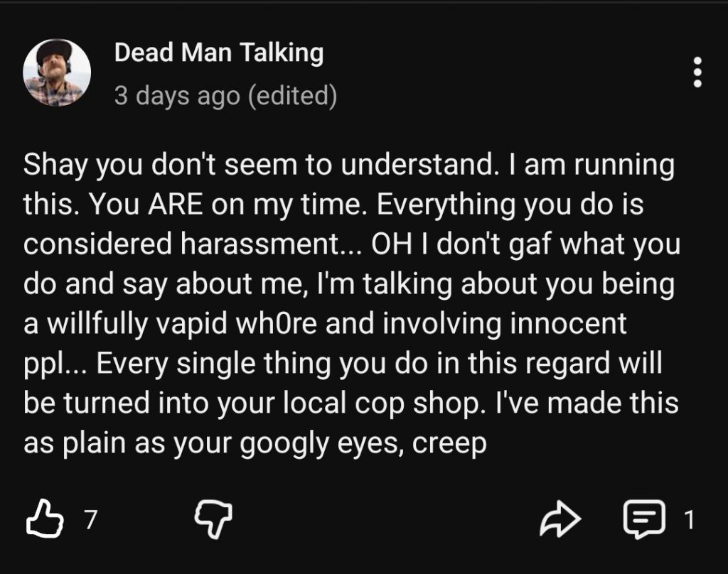Click the like count number 7
Viewport: 728px width, 574px height.
[90, 521]
